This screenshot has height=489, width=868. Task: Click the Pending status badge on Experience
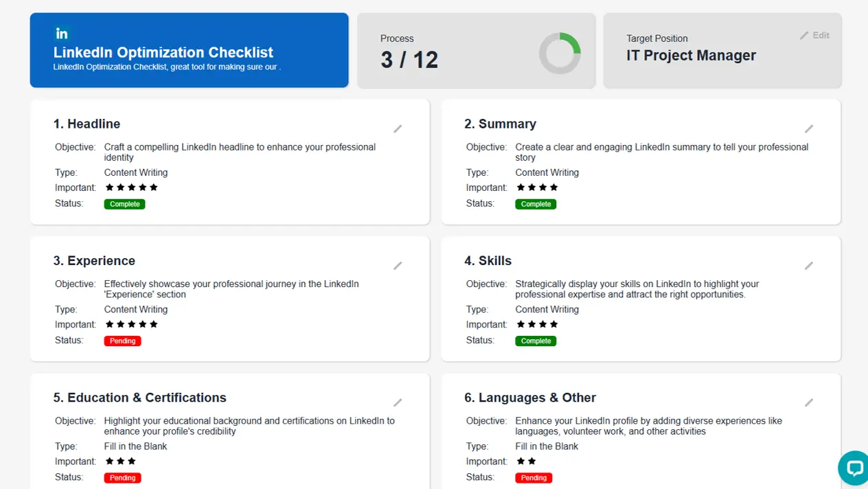tap(122, 341)
